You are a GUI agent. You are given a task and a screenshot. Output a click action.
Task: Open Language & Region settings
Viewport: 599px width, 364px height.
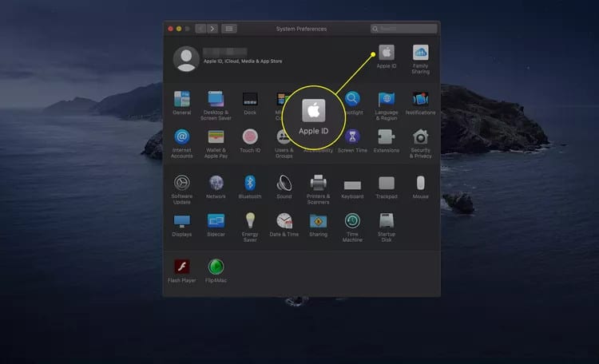(387, 99)
